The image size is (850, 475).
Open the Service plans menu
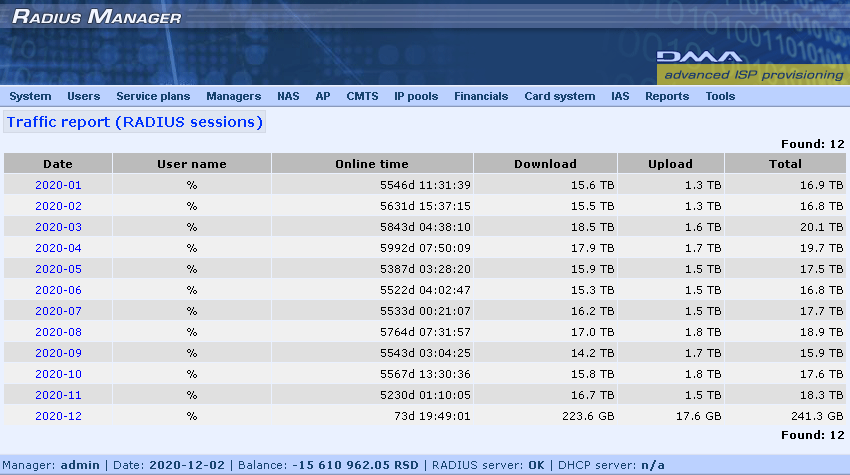pyautogui.click(x=153, y=96)
